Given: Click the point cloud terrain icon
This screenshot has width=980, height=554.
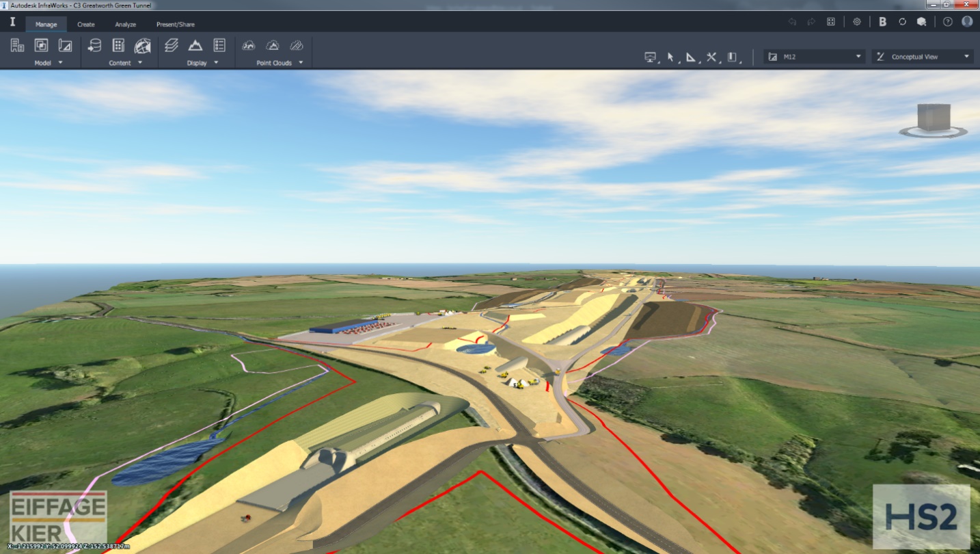Looking at the screenshot, I should pos(273,46).
